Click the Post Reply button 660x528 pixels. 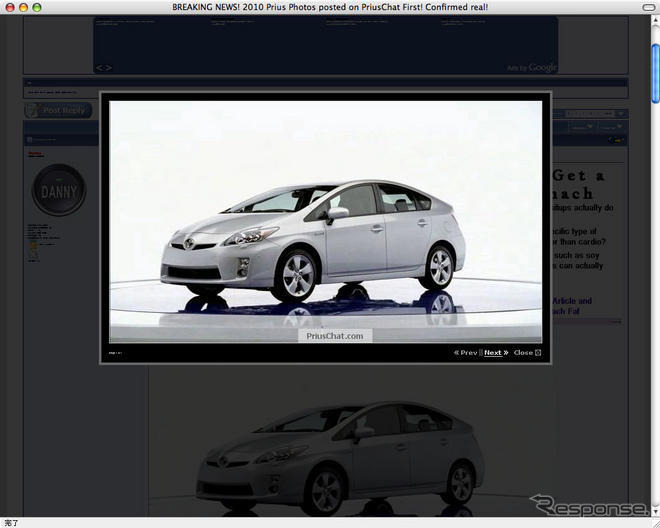click(x=58, y=110)
